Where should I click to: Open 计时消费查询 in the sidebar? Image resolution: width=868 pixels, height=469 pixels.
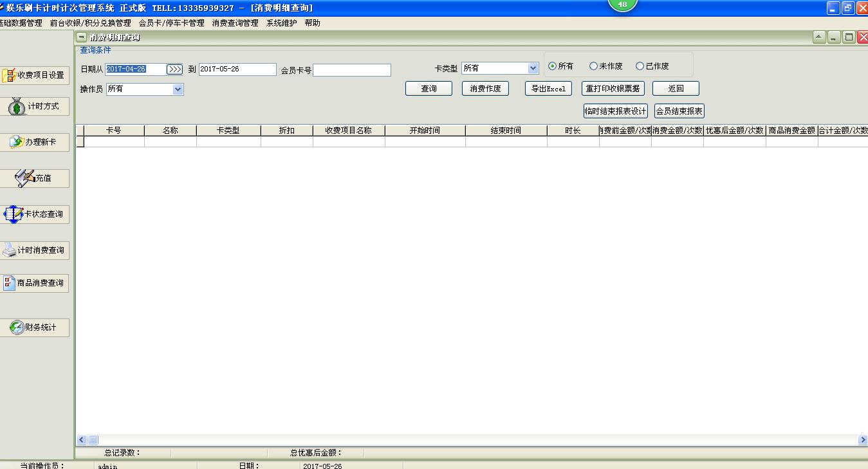click(35, 250)
